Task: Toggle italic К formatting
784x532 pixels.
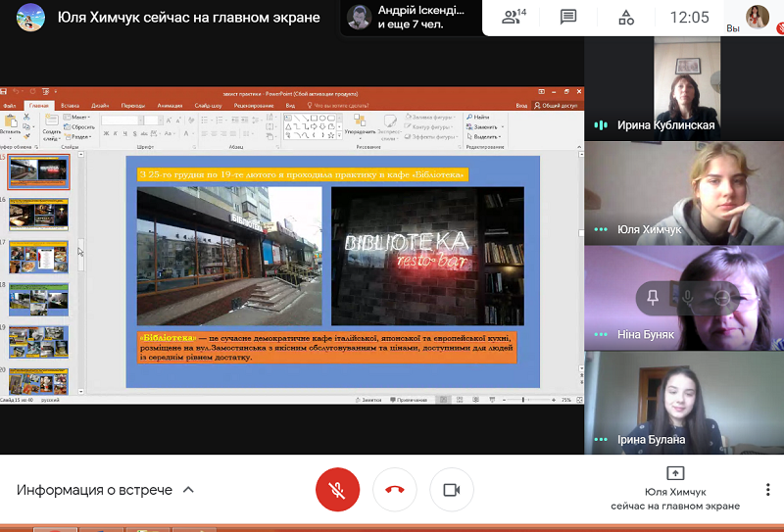Action: pos(115,133)
